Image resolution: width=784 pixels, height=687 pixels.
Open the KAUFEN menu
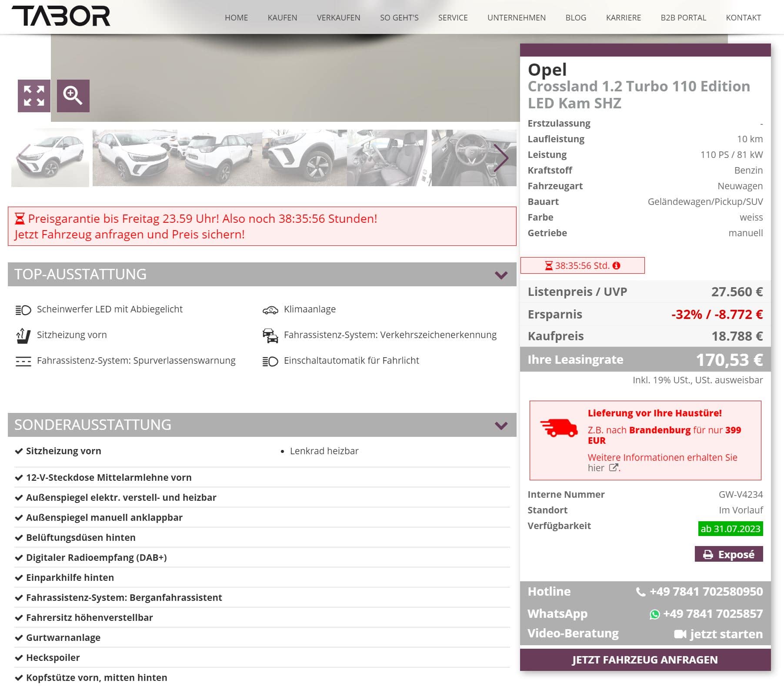(x=282, y=18)
